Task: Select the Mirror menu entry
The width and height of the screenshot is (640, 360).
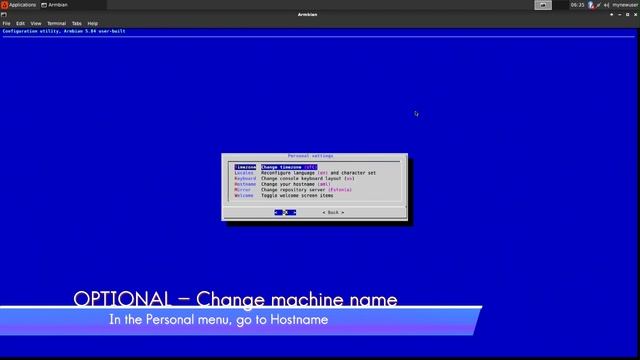Action: (x=242, y=190)
